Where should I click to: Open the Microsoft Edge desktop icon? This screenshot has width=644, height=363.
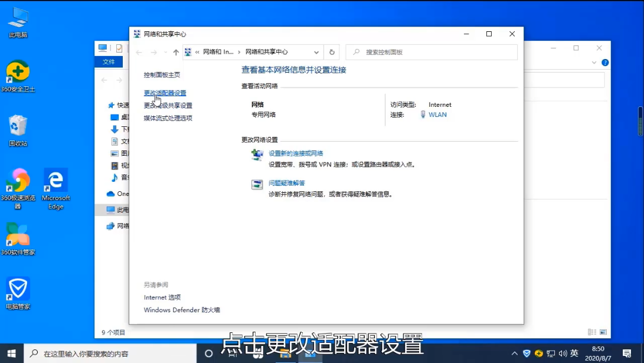tap(56, 189)
